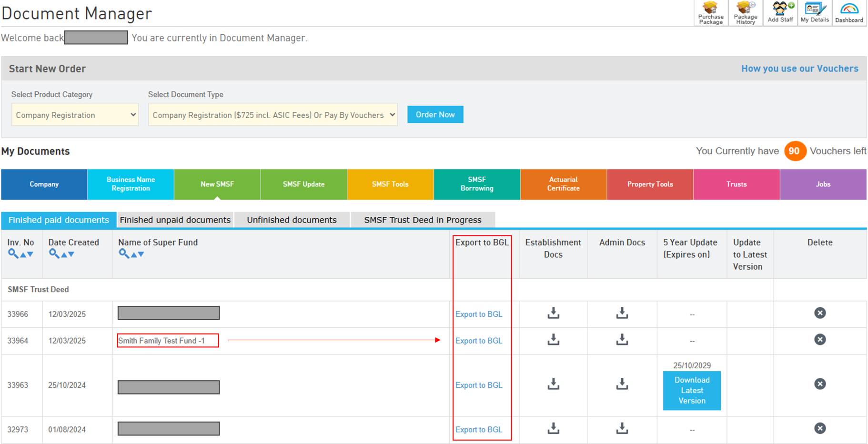Switch to the SMSF Update tab
This screenshot has width=868, height=444.
pos(303,184)
